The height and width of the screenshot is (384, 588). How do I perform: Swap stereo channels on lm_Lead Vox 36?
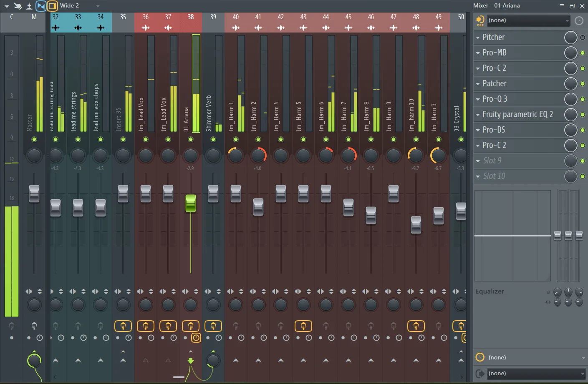pos(140,291)
